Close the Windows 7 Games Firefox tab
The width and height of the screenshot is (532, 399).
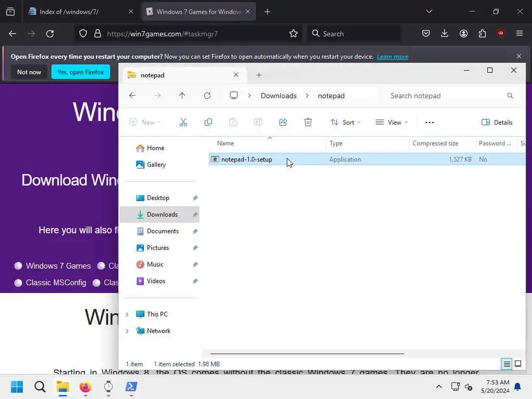(248, 11)
